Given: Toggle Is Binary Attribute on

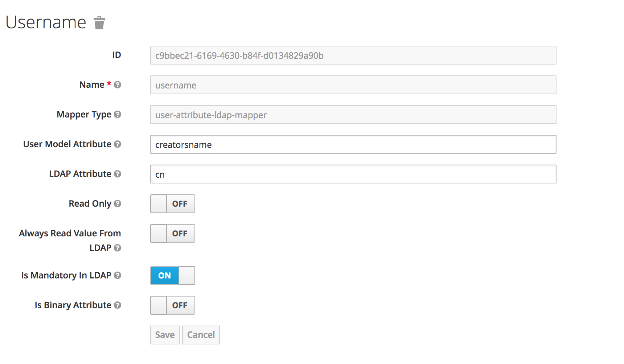Looking at the screenshot, I should click(173, 305).
